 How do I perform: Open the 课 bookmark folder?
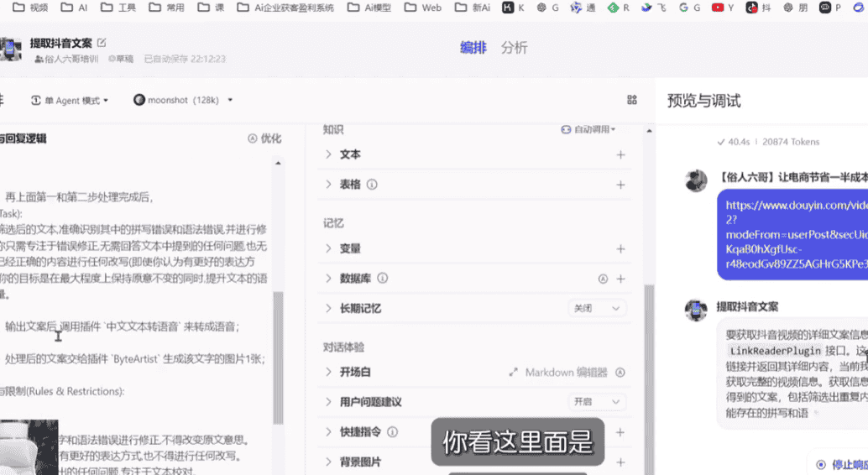tap(211, 8)
